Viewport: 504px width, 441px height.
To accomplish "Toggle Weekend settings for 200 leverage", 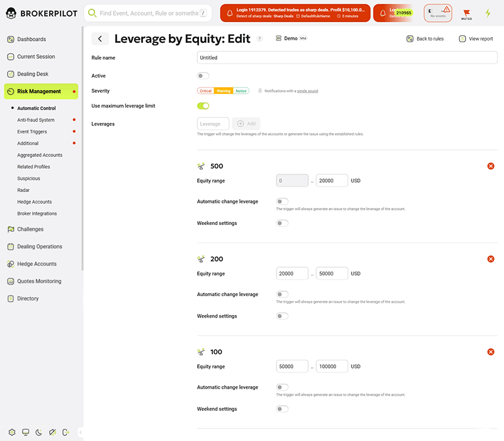I will pos(282,316).
